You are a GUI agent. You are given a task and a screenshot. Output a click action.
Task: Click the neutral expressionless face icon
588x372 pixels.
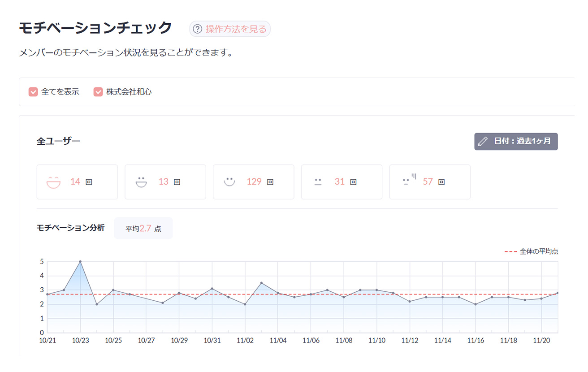[x=318, y=182]
